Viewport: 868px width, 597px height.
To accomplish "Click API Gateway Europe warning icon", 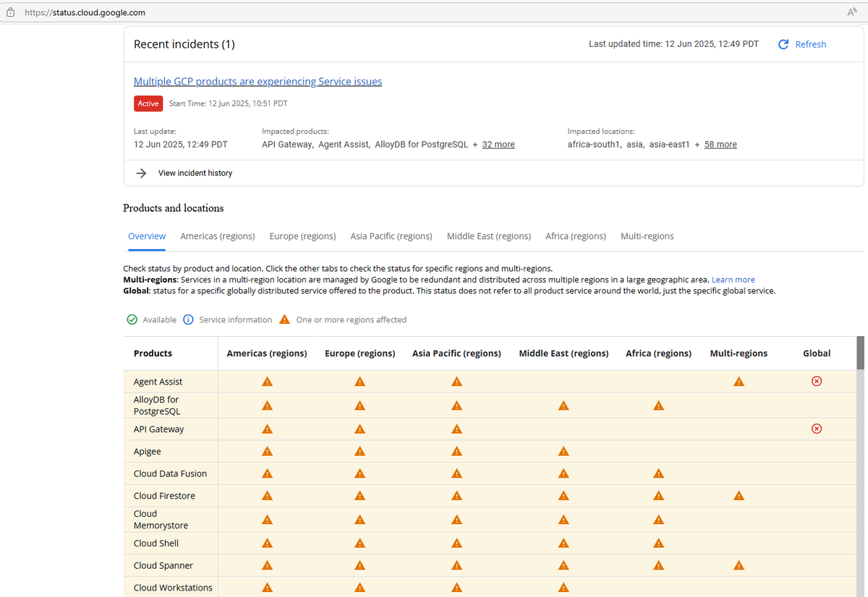I will [x=359, y=429].
